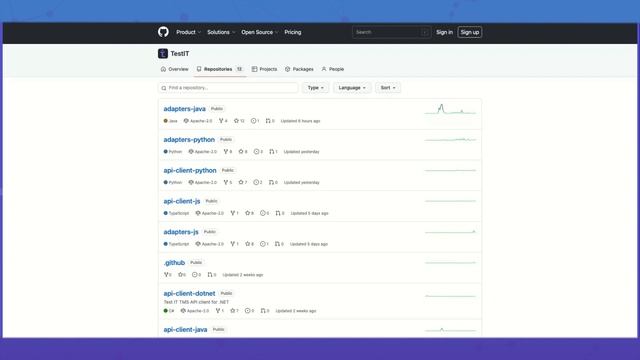The height and width of the screenshot is (360, 640).
Task: Expand the Open Source menu
Action: coord(260,32)
